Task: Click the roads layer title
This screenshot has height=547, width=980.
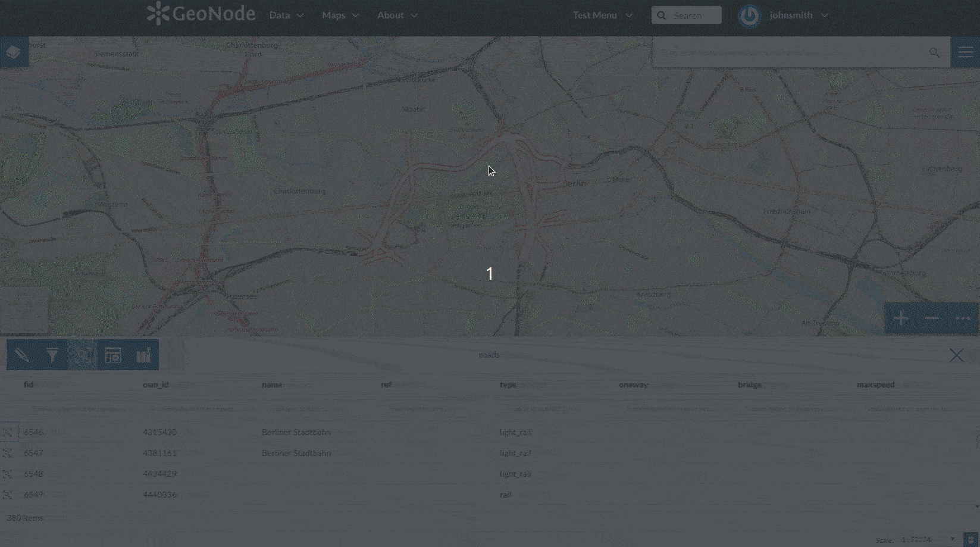Action: click(x=489, y=355)
